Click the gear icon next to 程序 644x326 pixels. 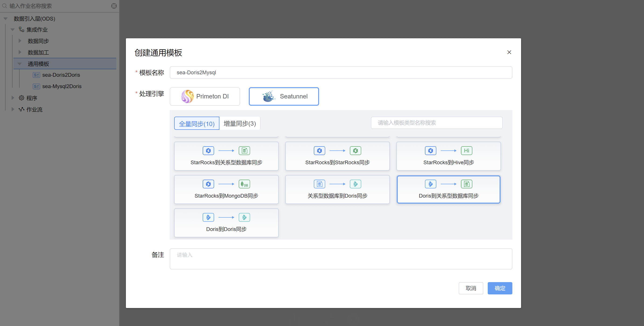point(21,98)
